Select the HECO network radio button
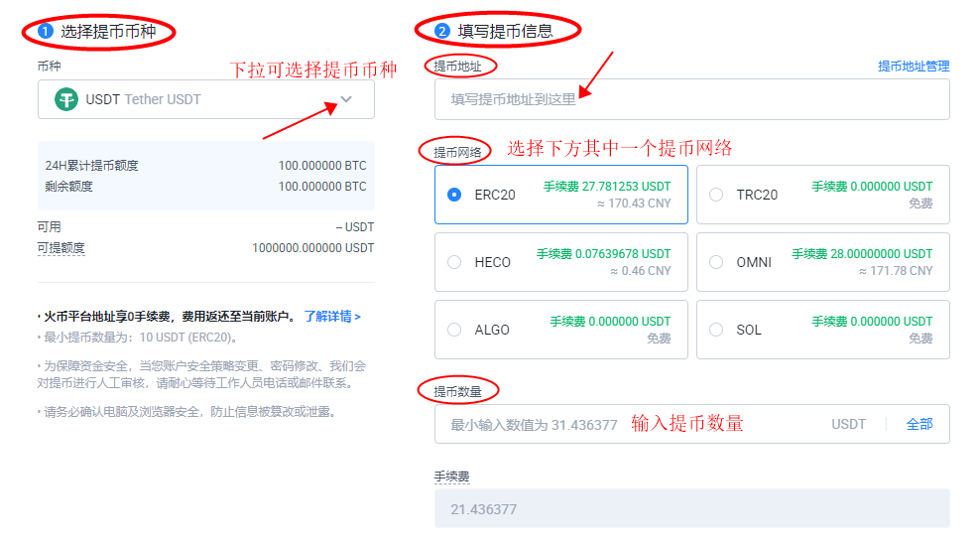980x547 pixels. coord(454,262)
